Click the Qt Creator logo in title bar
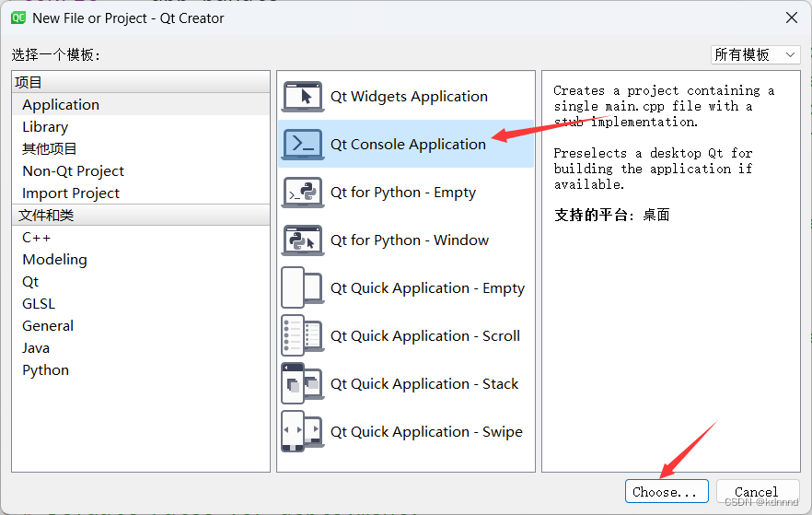Viewport: 812px width, 515px height. (x=18, y=18)
